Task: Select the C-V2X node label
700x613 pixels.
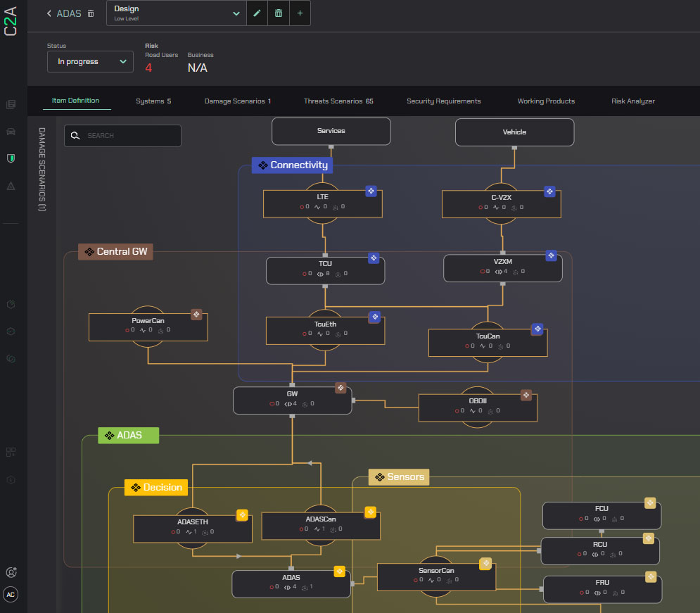Action: coord(502,198)
